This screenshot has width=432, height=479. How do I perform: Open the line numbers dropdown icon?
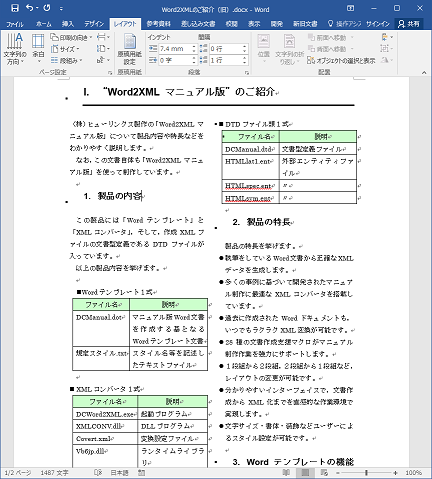(x=103, y=49)
